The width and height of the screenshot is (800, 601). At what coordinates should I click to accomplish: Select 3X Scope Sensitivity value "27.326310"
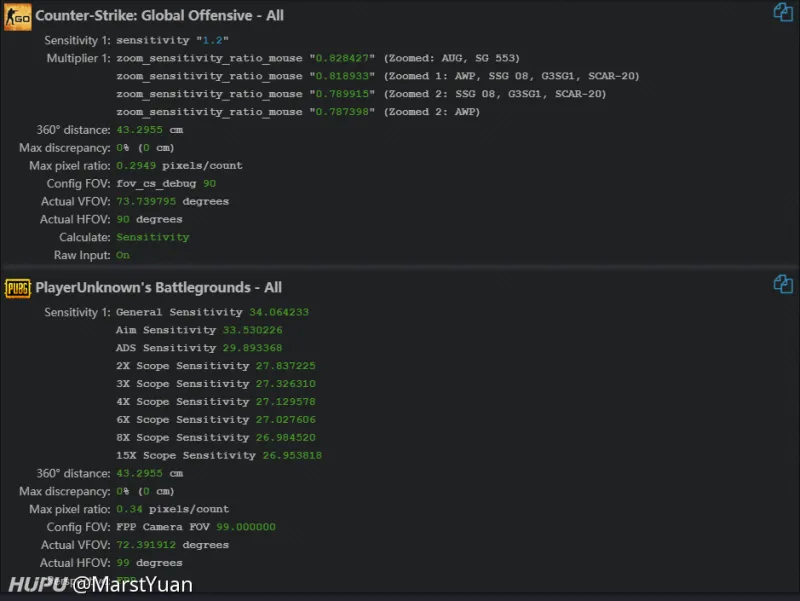tap(286, 384)
